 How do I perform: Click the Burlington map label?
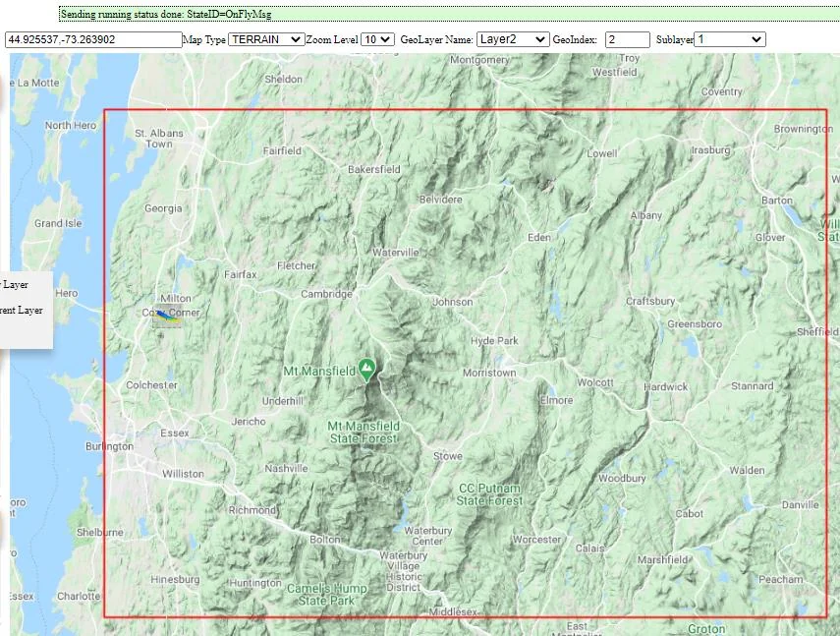[x=109, y=446]
